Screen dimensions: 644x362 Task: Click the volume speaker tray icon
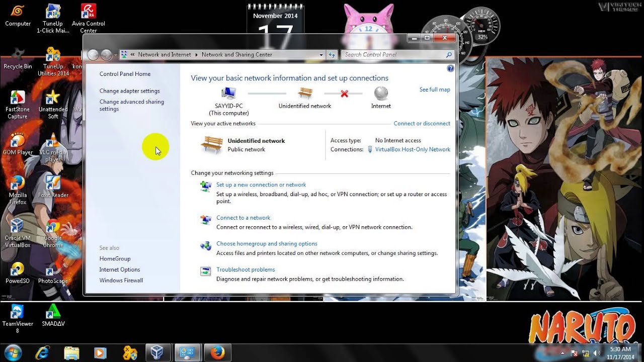pyautogui.click(x=596, y=353)
